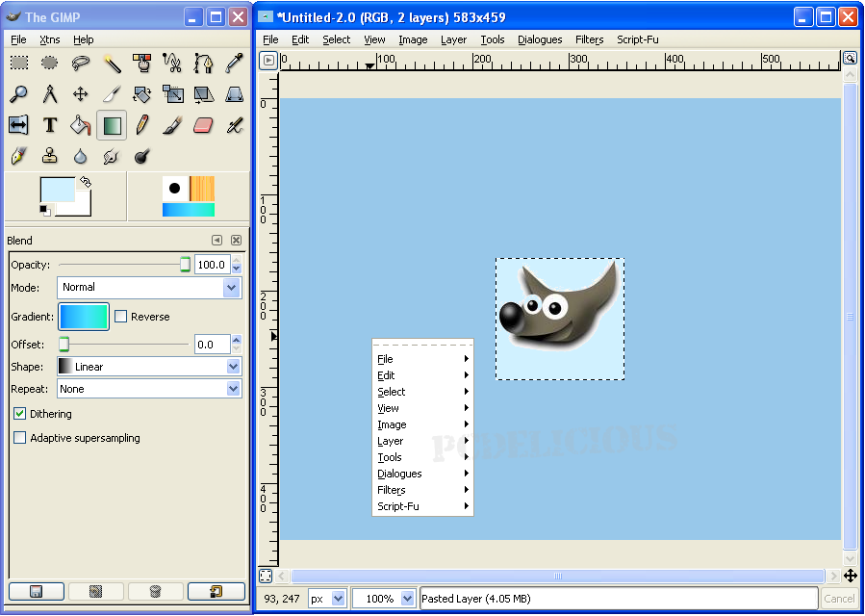The image size is (865, 616).
Task: Select the Flip tool
Action: click(19, 125)
